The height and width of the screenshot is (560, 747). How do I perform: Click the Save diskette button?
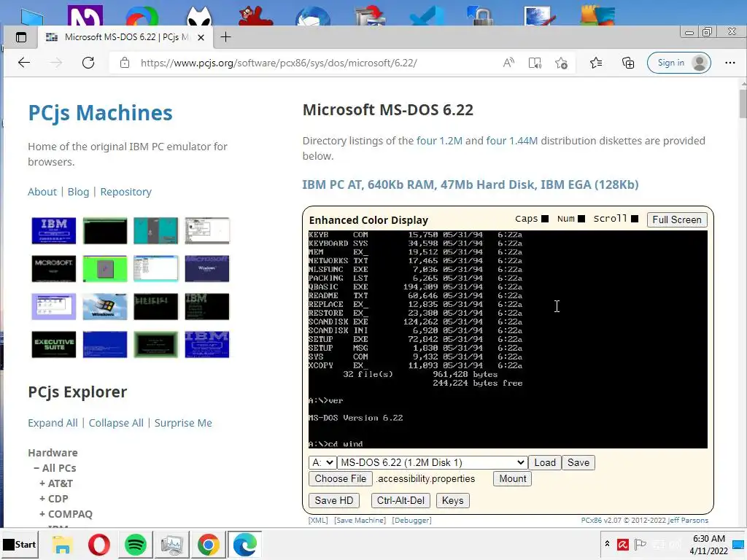tap(578, 462)
